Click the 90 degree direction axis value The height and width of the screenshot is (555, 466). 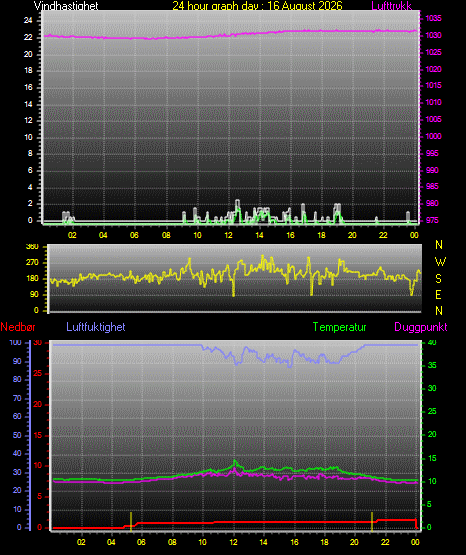(34, 294)
